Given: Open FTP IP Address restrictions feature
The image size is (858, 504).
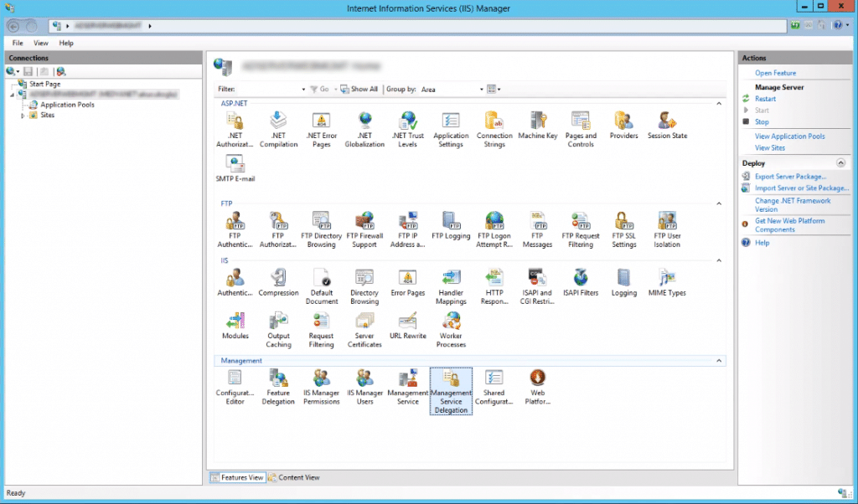Looking at the screenshot, I should coord(408,229).
